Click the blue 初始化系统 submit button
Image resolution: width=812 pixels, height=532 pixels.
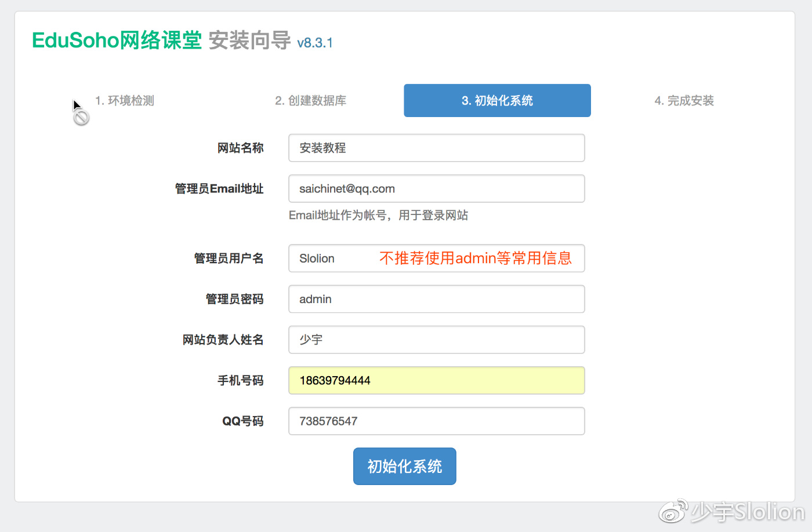point(405,466)
